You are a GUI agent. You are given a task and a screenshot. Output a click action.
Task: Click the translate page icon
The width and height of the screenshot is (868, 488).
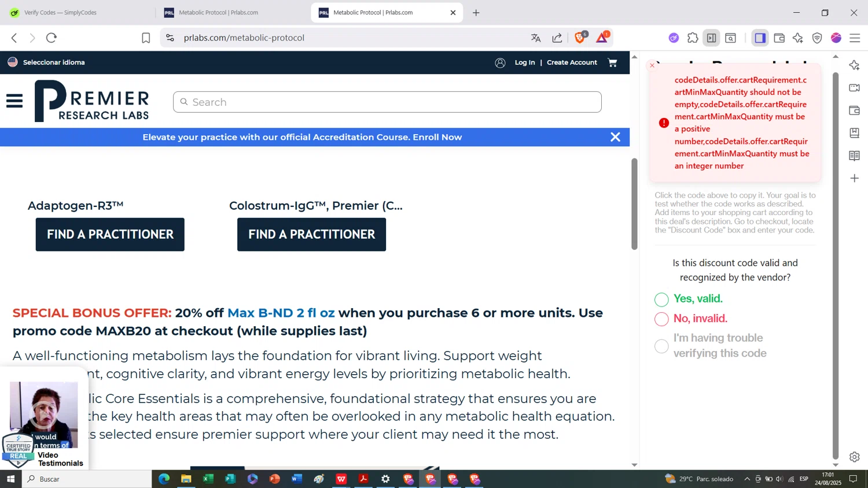tap(536, 38)
